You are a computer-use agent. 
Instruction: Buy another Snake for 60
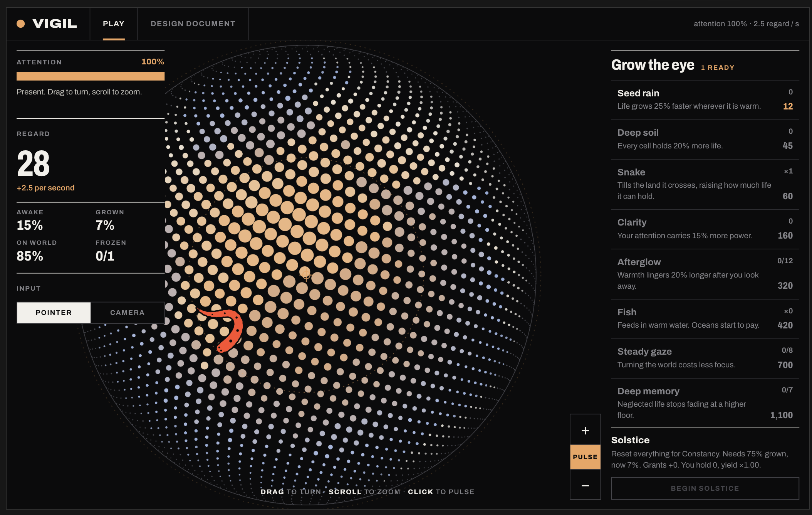705,184
